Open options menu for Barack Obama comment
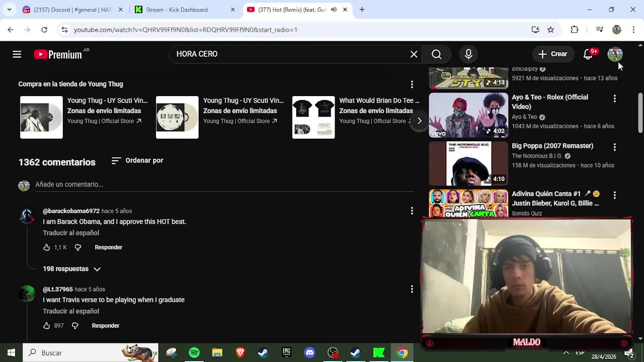 point(412,211)
